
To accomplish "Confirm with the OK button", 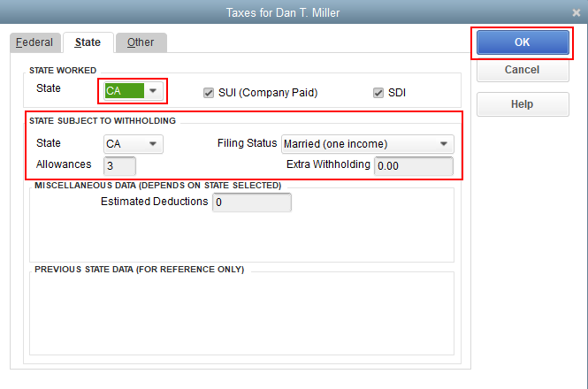I will point(523,42).
